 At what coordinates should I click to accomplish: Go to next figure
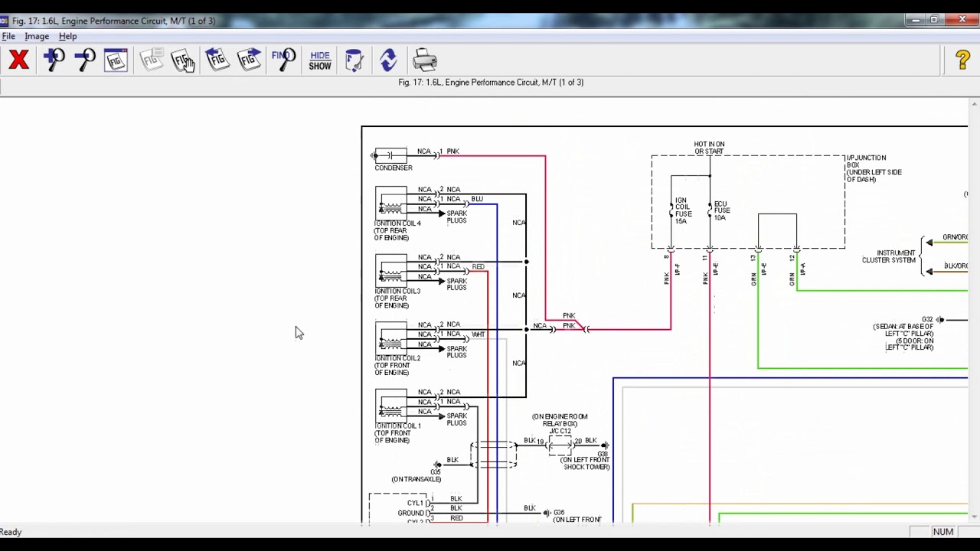(250, 60)
